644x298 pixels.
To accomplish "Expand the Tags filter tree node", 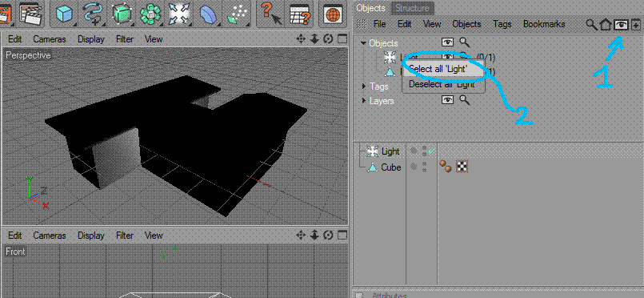I will (364, 87).
